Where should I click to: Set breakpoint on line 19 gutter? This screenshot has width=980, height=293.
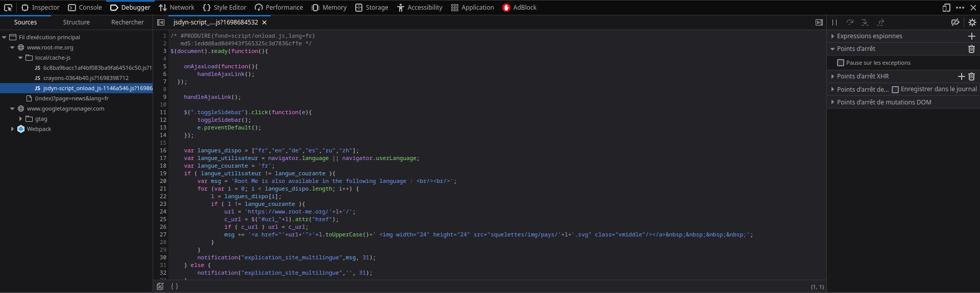(x=163, y=174)
